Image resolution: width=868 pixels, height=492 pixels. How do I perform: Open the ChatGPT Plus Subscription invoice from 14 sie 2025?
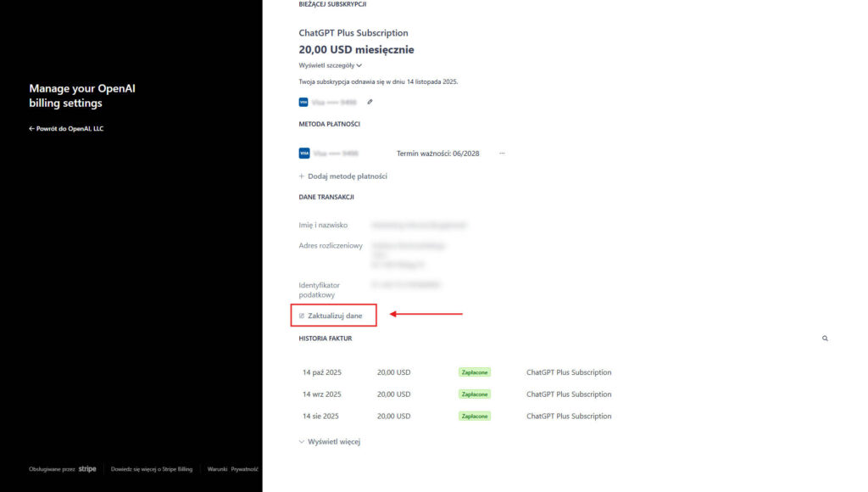[x=569, y=416]
